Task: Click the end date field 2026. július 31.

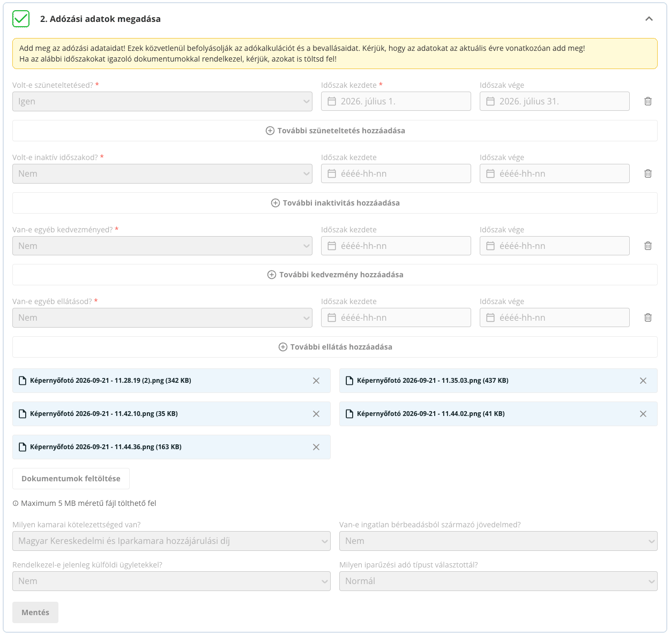Action: point(554,101)
